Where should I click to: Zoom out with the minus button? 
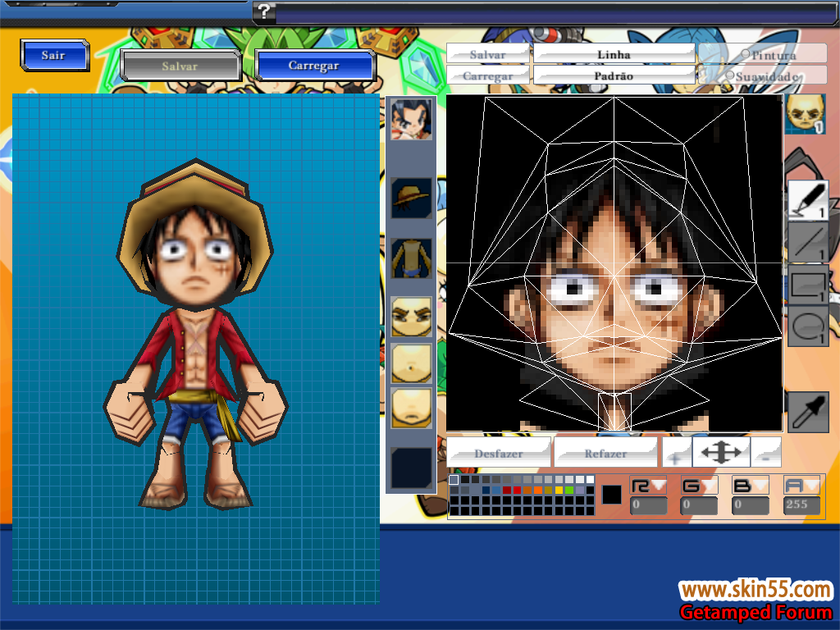(x=766, y=453)
